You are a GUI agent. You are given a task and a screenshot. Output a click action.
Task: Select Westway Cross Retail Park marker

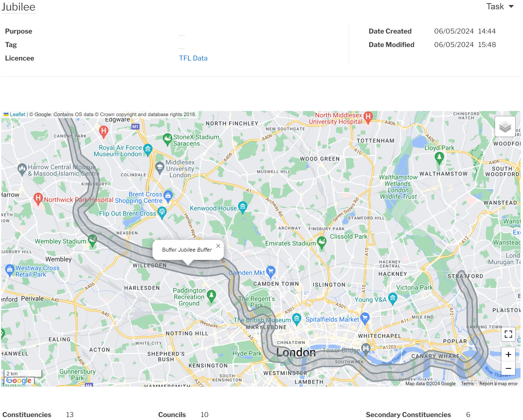10,271
